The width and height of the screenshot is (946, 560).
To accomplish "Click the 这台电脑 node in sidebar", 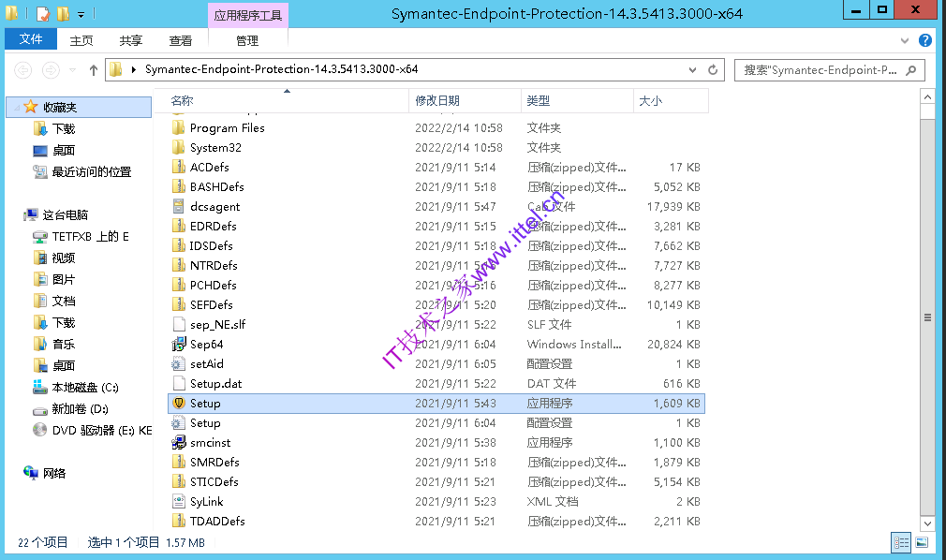I will point(55,214).
